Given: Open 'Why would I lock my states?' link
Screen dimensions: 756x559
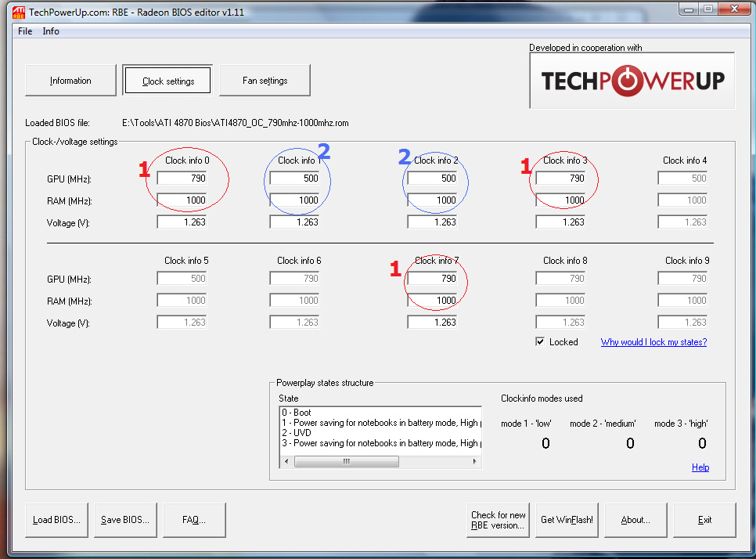Looking at the screenshot, I should click(x=653, y=342).
